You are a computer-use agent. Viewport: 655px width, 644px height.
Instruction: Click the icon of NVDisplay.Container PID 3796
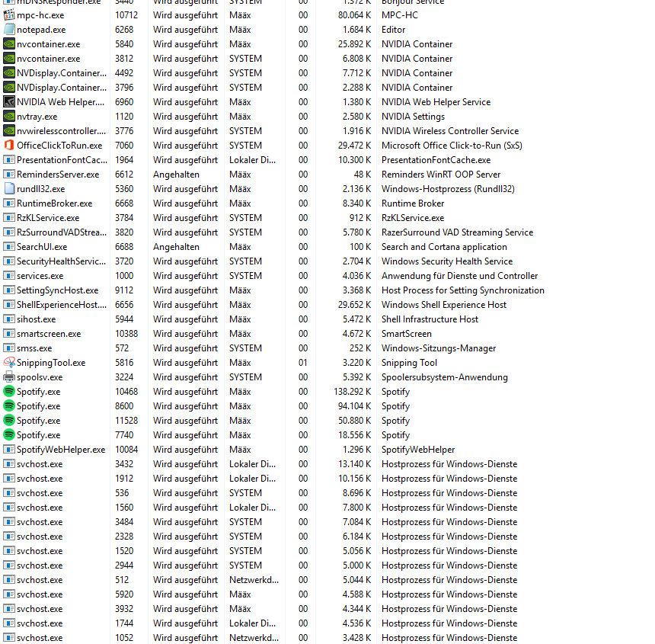coord(9,88)
